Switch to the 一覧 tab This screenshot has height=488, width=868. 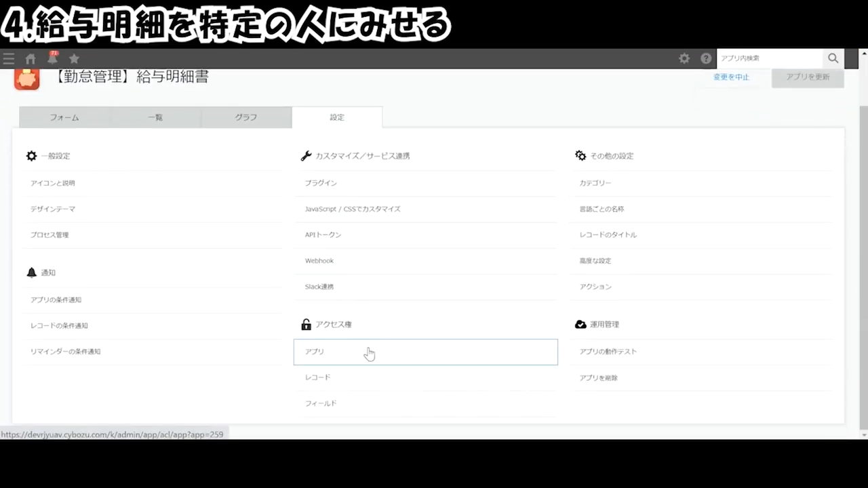(155, 117)
